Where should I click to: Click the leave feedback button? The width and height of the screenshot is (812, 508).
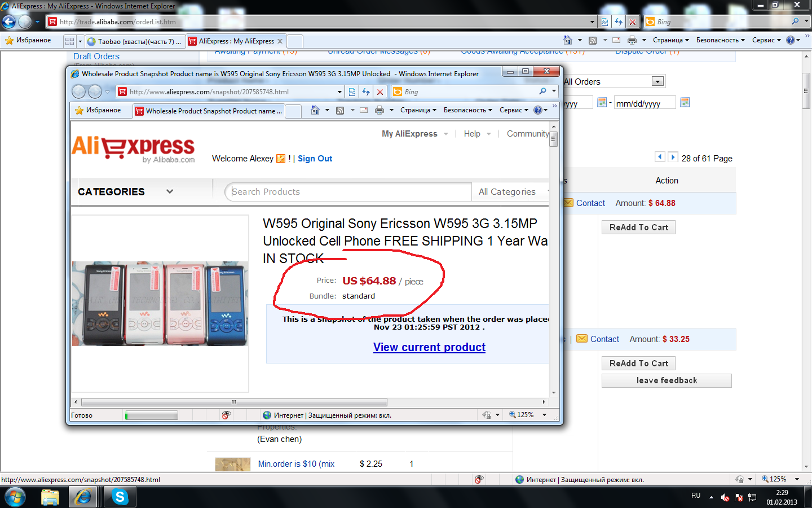667,380
